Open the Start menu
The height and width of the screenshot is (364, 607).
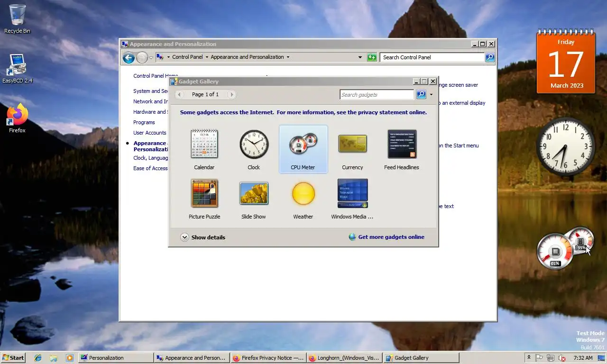13,358
